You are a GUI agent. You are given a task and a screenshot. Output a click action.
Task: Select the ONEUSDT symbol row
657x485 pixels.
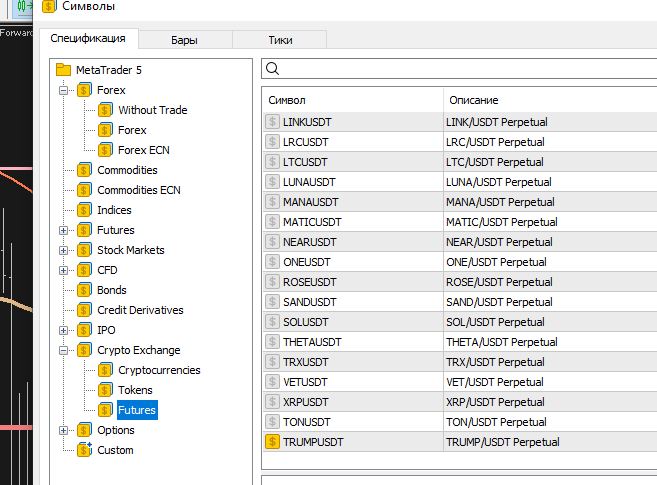click(460, 262)
